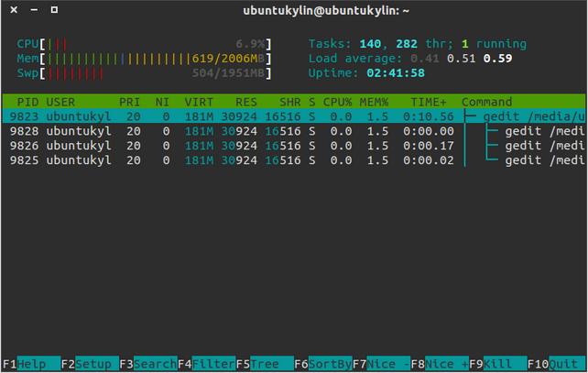588x373 pixels.
Task: Select process row with PID 9828
Action: [x=294, y=131]
